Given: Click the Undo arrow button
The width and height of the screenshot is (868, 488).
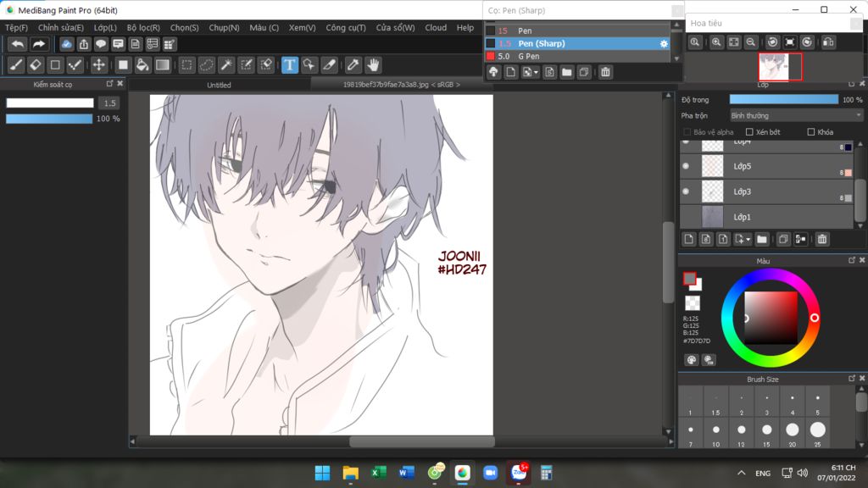Looking at the screenshot, I should (x=17, y=44).
